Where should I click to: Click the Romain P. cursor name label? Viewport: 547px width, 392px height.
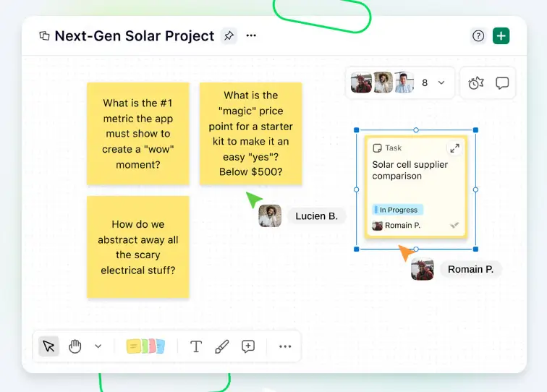point(470,269)
